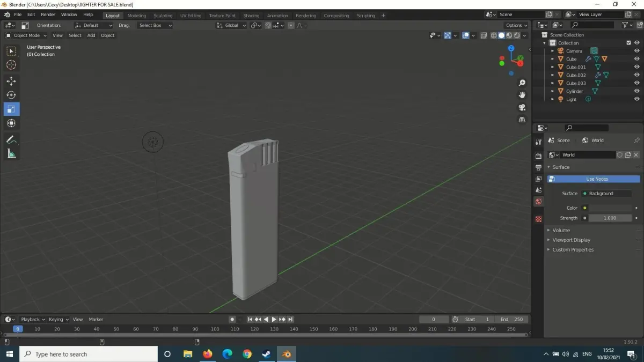Toggle X-ray mode in viewport header
Viewport: 644px width, 362px height.
coord(484,35)
